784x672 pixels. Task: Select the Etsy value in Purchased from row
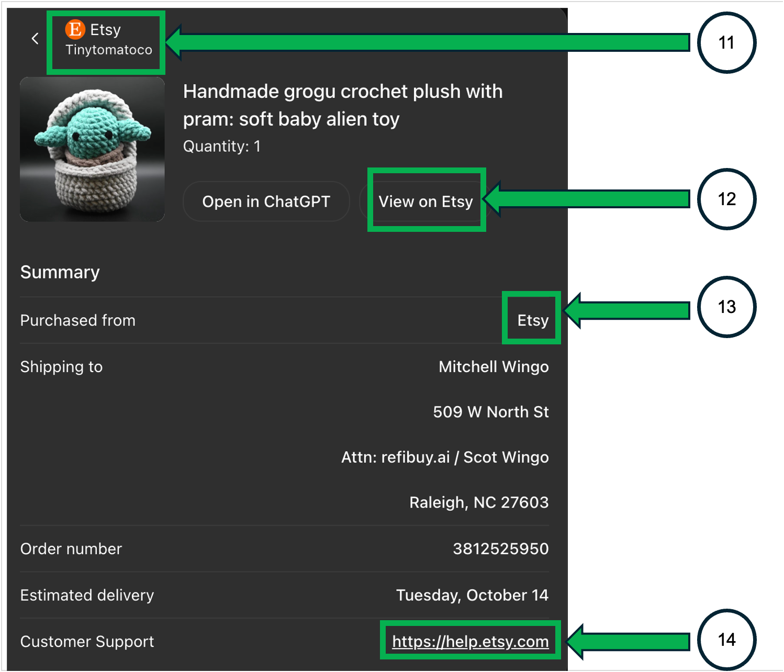pos(533,320)
